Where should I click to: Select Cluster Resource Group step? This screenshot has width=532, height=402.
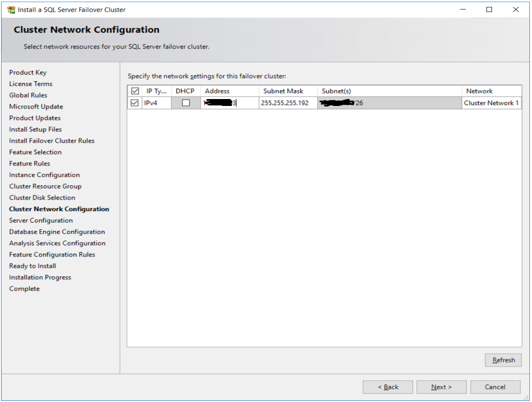45,186
